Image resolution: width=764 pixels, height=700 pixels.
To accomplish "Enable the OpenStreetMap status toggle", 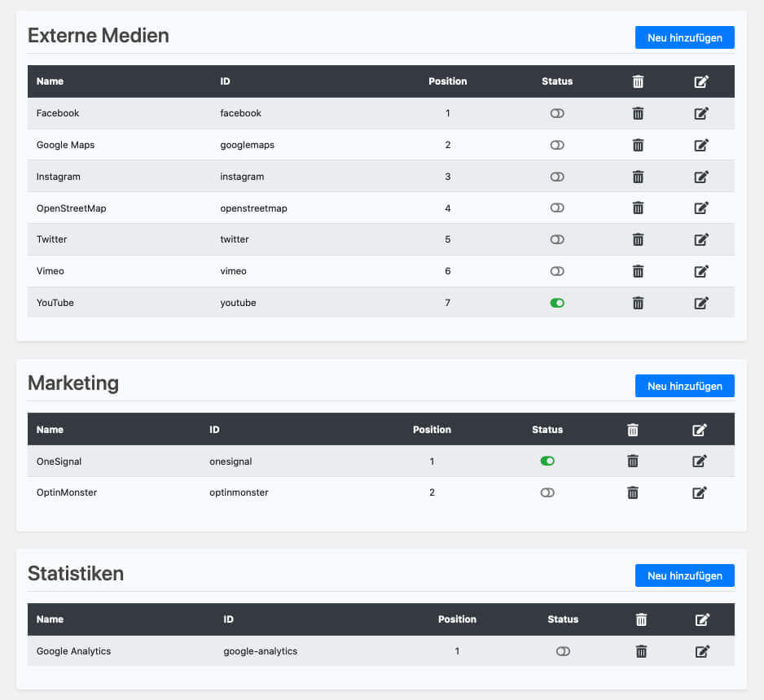I will point(557,208).
